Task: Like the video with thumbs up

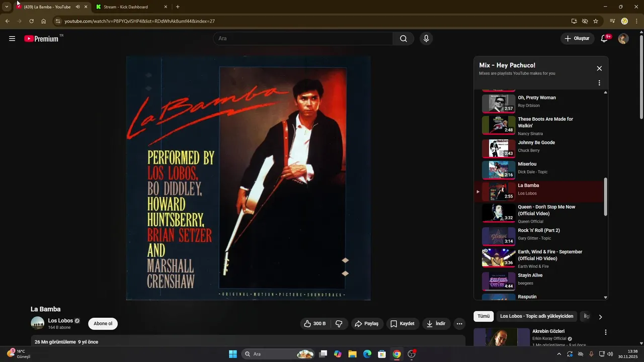Action: [314, 324]
